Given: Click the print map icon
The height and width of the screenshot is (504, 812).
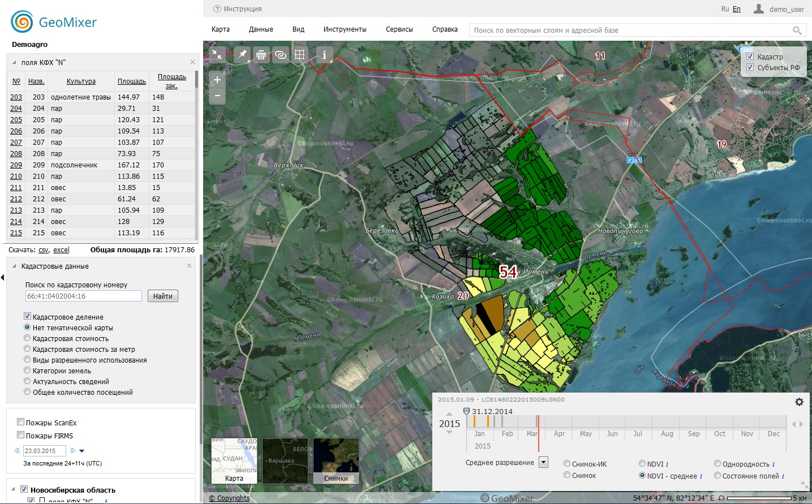Looking at the screenshot, I should pyautogui.click(x=261, y=55).
